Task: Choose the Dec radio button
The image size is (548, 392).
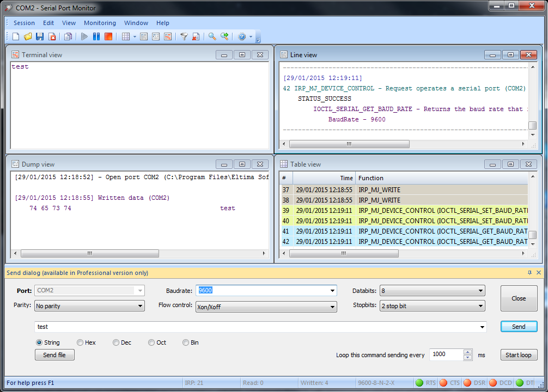Action: coord(115,342)
